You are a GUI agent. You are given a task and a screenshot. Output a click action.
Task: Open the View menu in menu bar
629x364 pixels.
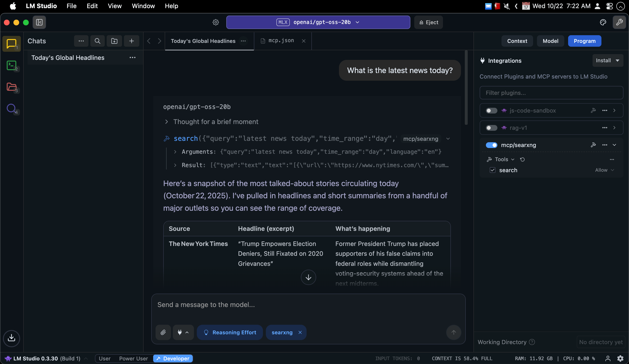click(x=115, y=6)
